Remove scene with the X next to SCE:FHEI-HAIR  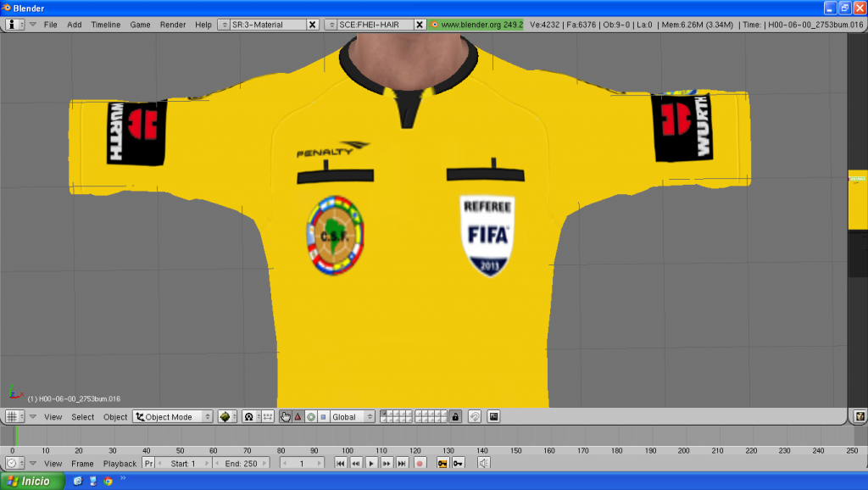[420, 24]
